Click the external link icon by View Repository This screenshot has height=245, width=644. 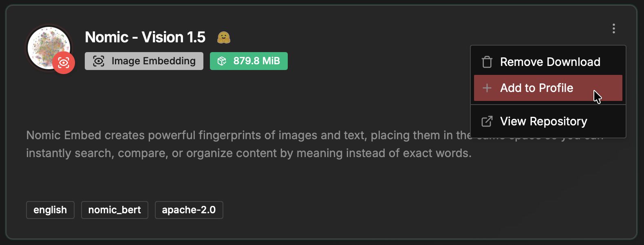[x=486, y=121]
